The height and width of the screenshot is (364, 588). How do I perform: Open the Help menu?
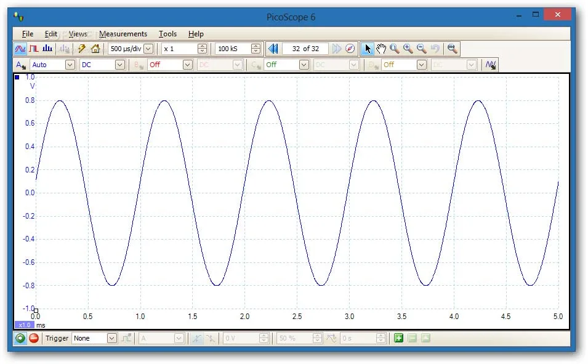click(196, 34)
